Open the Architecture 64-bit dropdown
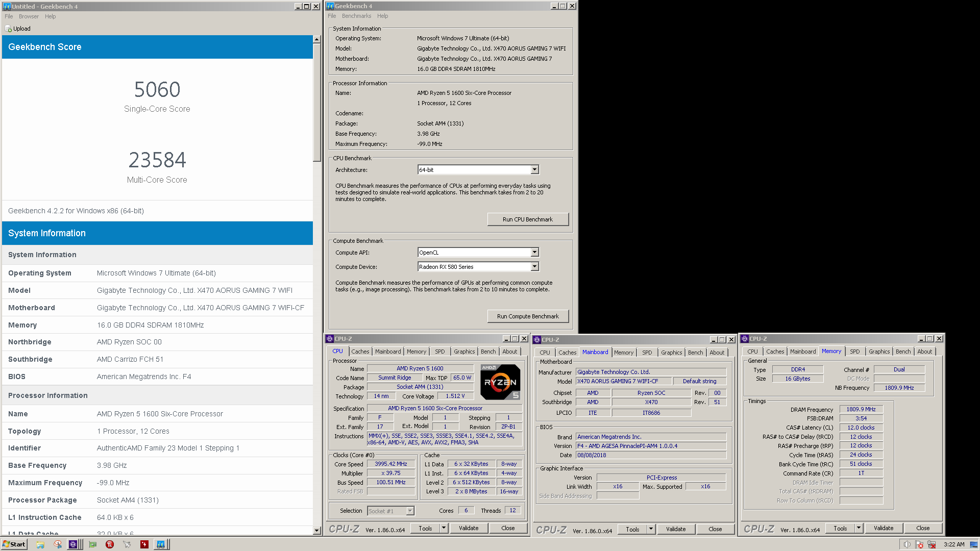Image resolution: width=980 pixels, height=551 pixels. [x=534, y=170]
